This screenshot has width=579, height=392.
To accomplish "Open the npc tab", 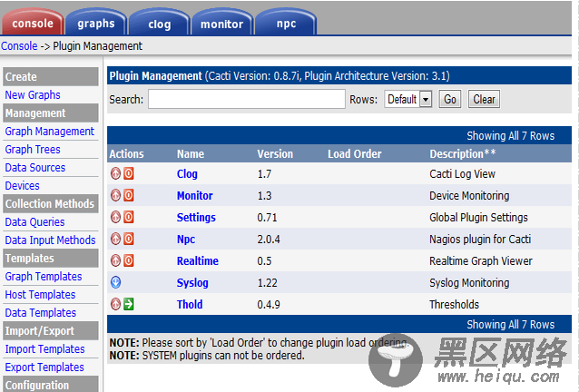I will 286,23.
